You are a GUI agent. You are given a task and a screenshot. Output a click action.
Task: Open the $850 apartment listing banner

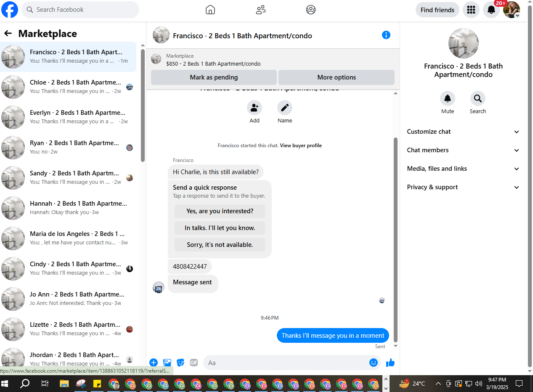click(273, 59)
